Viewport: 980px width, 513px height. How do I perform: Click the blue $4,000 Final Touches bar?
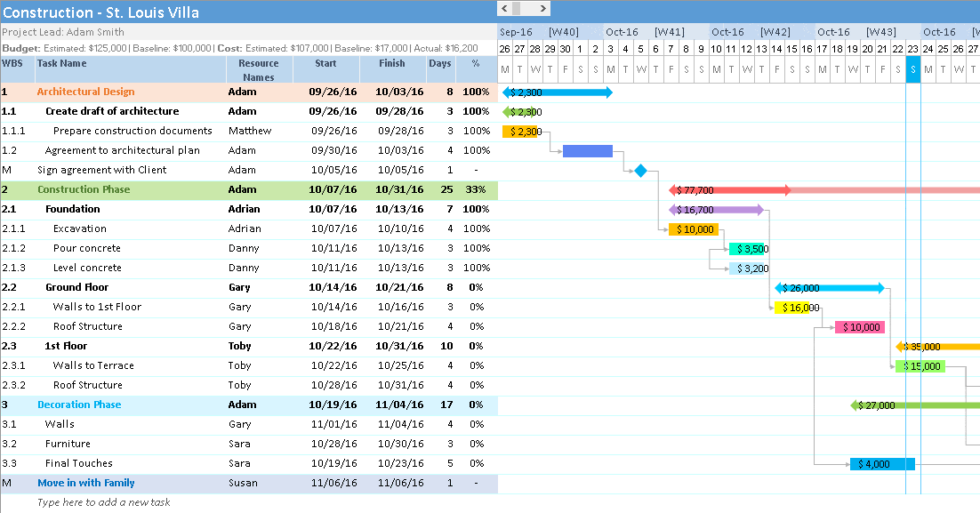tap(881, 464)
